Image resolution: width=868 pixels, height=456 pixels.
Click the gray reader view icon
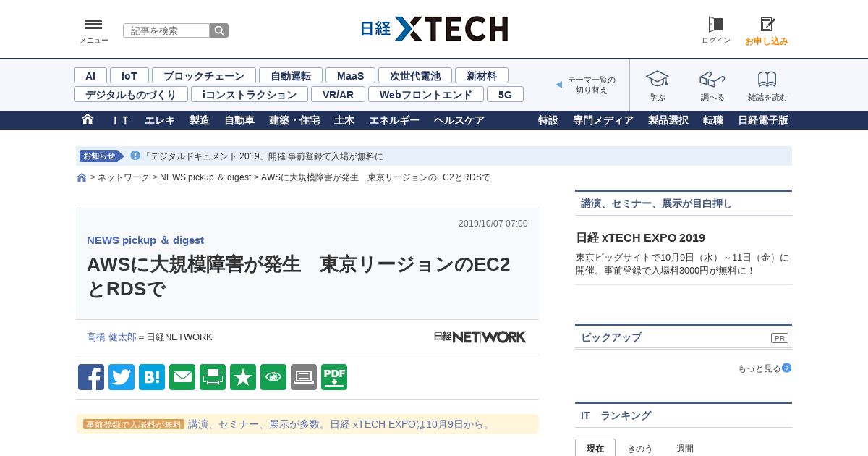coord(304,377)
